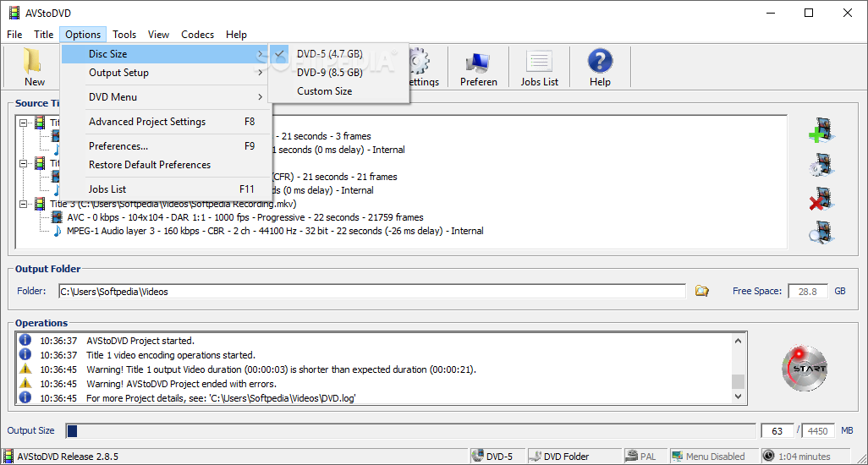The width and height of the screenshot is (868, 465).
Task: Close the open Options menu
Action: pyautogui.click(x=83, y=35)
